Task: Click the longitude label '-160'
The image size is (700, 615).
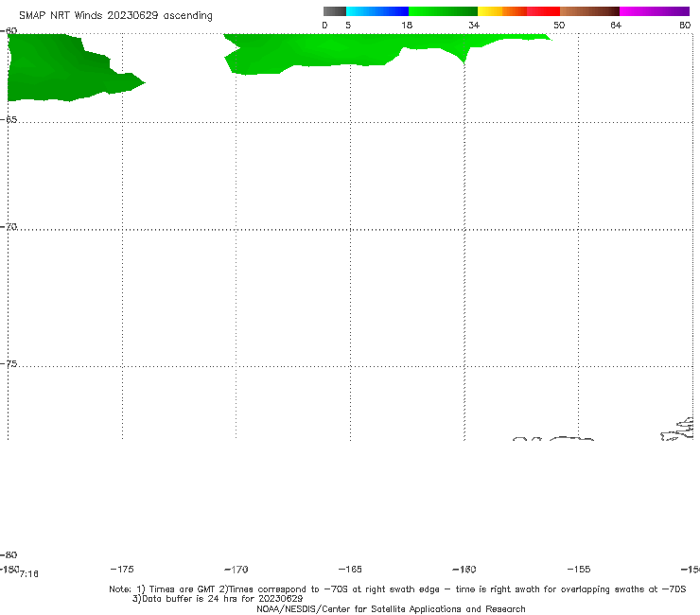Action: (464, 569)
